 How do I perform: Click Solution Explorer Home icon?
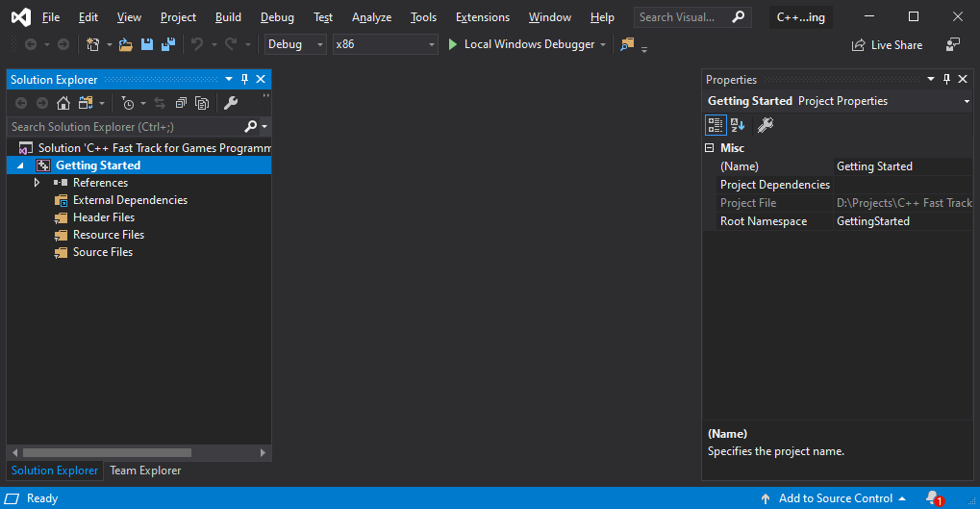(x=63, y=103)
